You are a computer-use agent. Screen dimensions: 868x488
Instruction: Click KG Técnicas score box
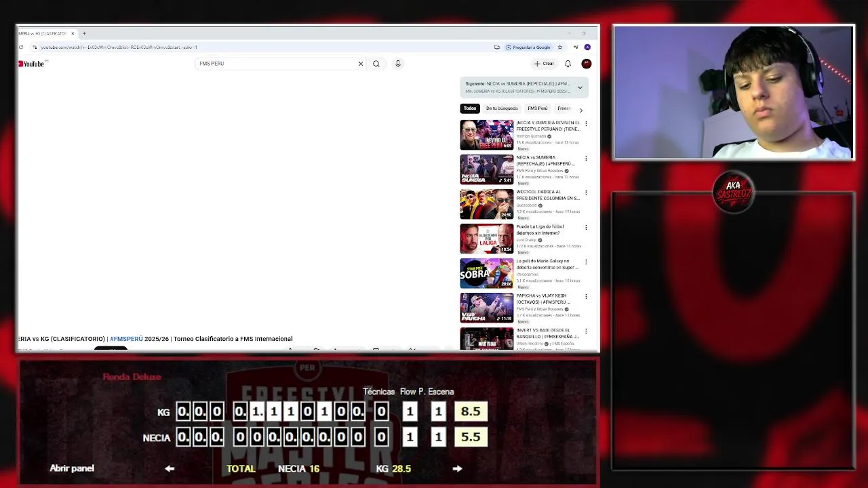(x=381, y=411)
